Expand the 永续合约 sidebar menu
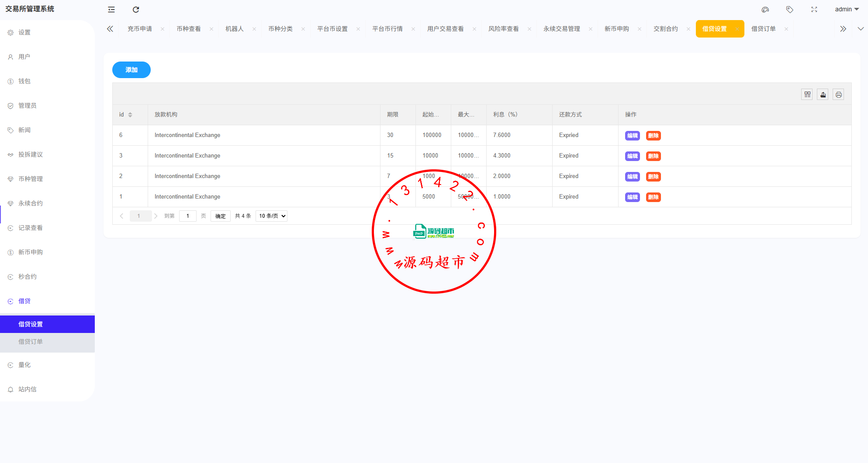 coord(31,203)
